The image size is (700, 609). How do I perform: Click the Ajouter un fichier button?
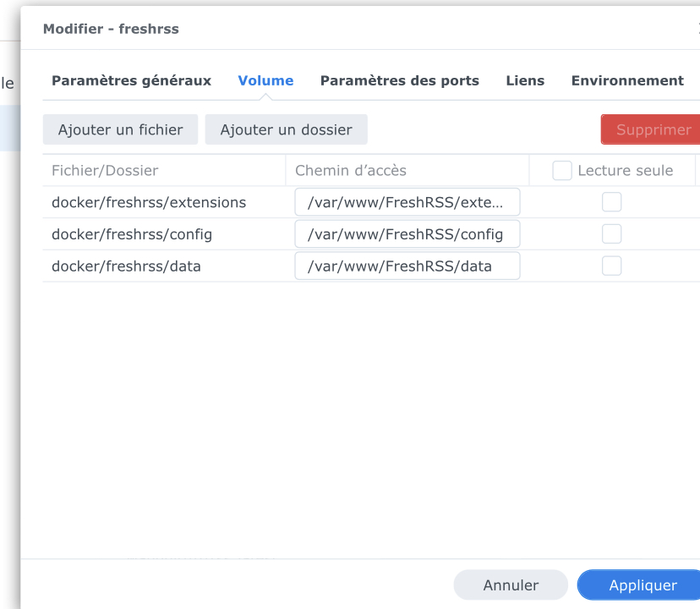pyautogui.click(x=121, y=129)
